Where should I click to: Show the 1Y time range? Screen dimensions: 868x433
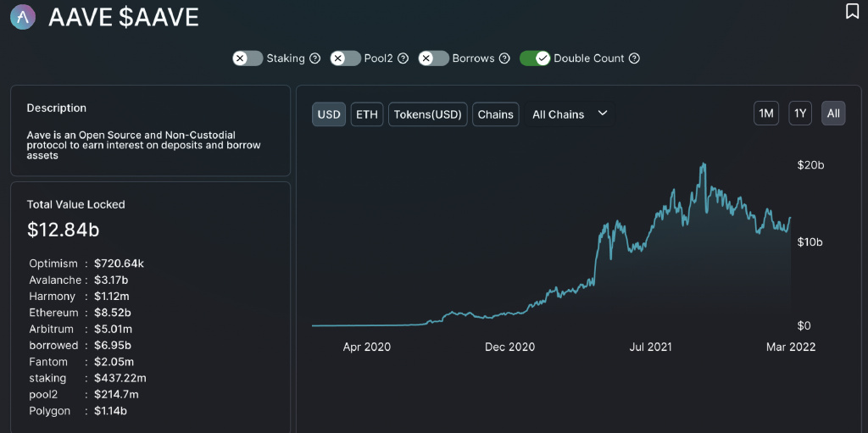pyautogui.click(x=800, y=114)
